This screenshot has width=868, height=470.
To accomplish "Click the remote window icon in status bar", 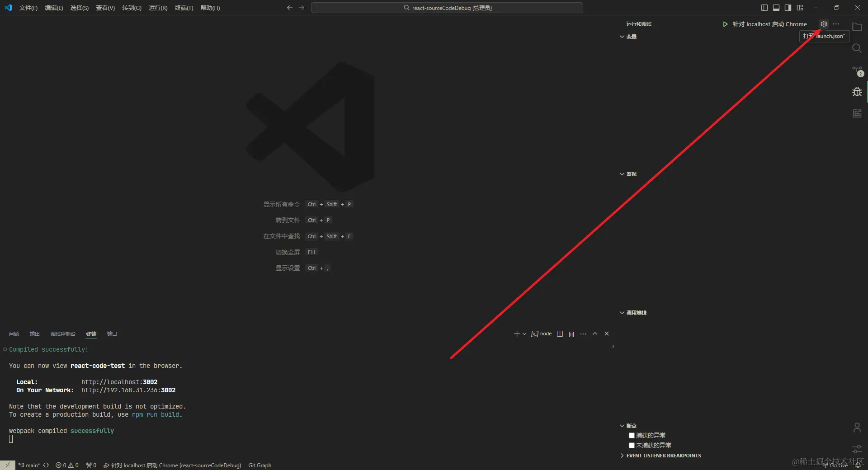I will coord(8,465).
